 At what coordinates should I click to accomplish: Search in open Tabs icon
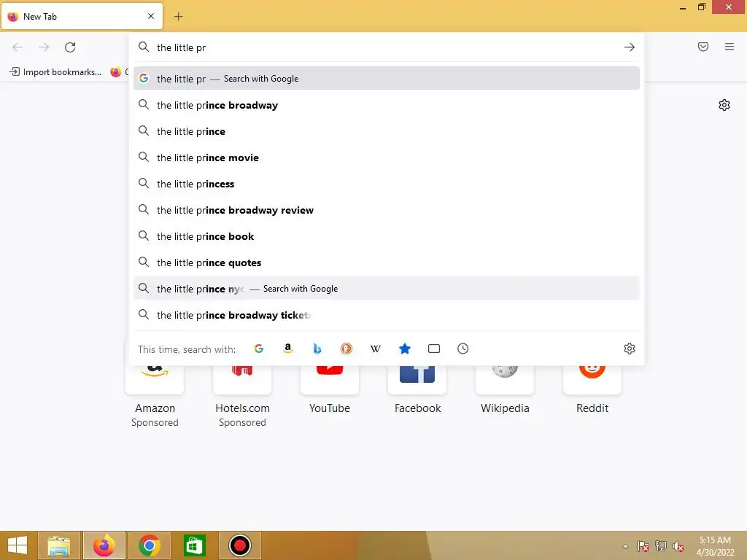point(434,349)
